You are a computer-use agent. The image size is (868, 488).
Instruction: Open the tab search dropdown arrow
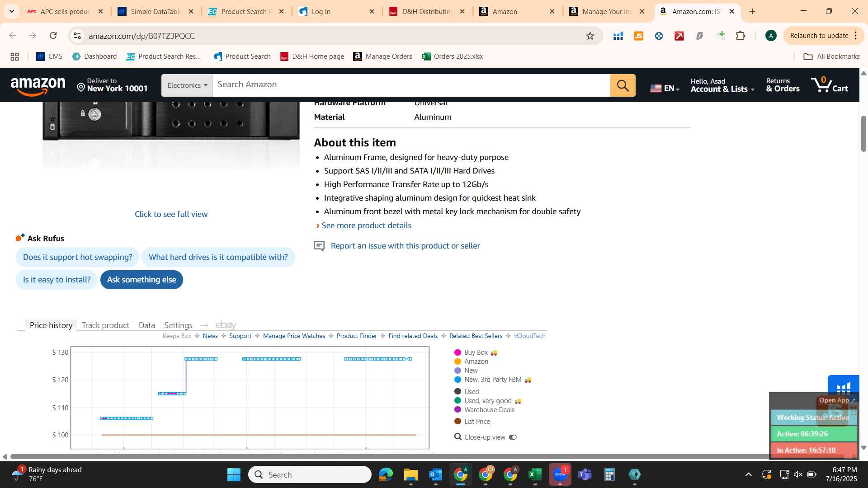11,11
